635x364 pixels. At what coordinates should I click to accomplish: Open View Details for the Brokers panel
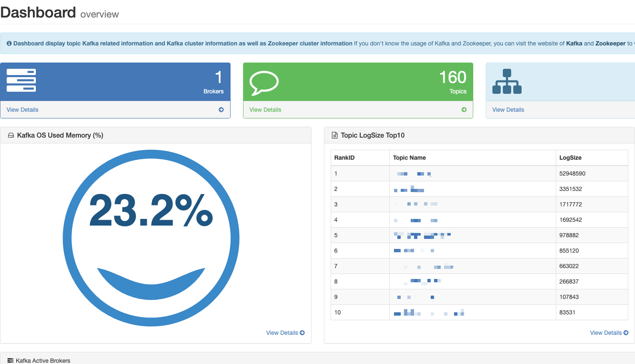point(22,110)
